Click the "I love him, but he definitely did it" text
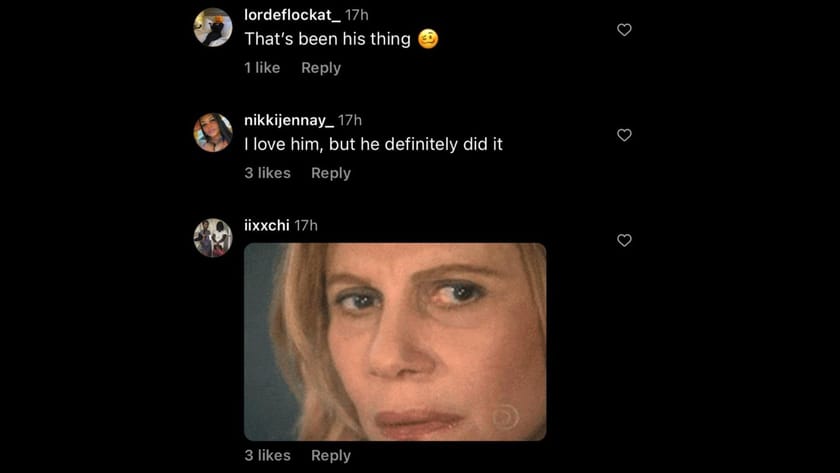Viewport: 840px width, 473px height. 373,145
